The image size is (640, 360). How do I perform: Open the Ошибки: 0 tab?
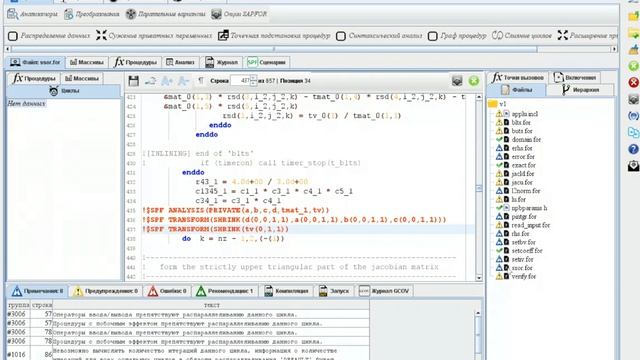tap(167, 291)
